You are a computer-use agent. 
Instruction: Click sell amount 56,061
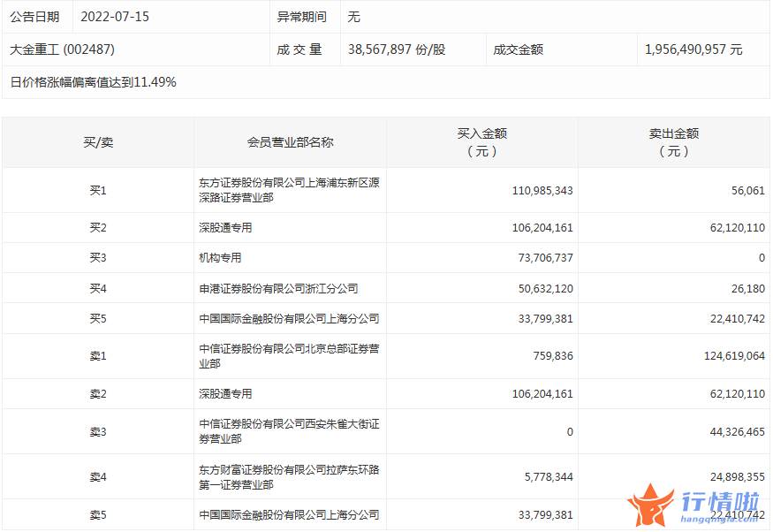coord(748,190)
